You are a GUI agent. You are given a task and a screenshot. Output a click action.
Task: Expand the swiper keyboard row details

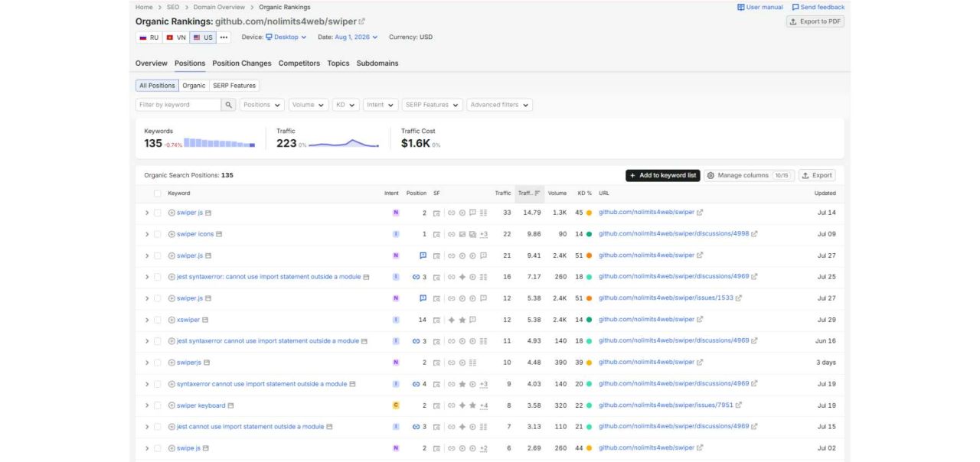point(147,405)
